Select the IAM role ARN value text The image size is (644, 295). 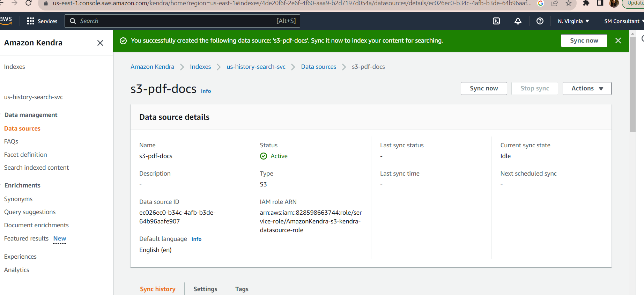(311, 221)
